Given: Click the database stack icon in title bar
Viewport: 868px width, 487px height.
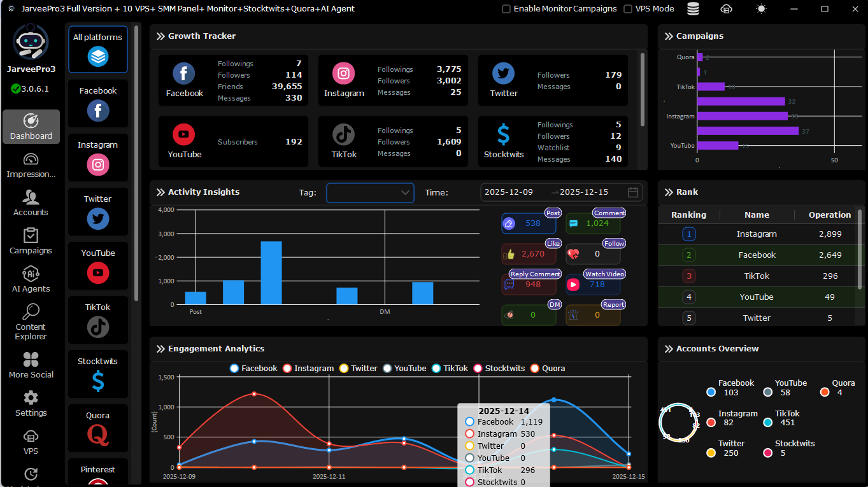Looking at the screenshot, I should click(x=693, y=9).
